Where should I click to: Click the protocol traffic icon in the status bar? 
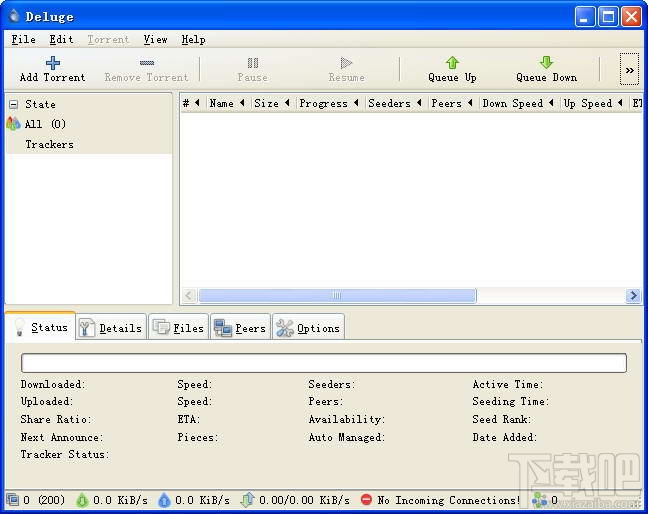coord(248,500)
